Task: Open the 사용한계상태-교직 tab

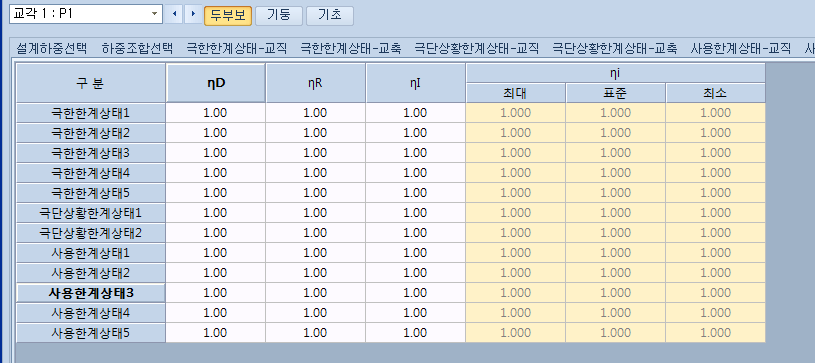Action: click(740, 49)
